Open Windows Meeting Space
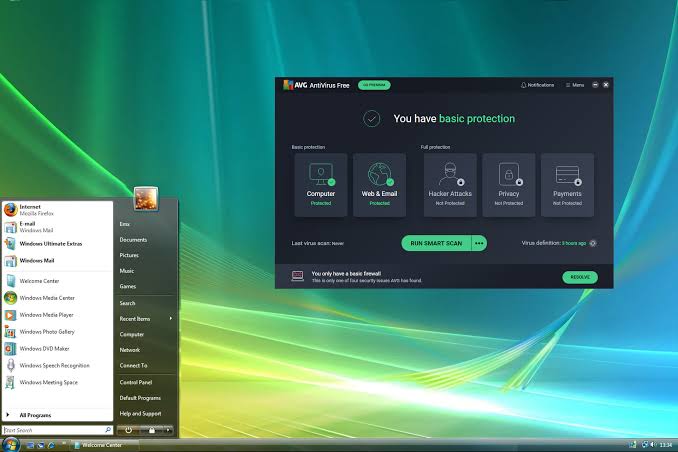678x452 pixels. 57,382
